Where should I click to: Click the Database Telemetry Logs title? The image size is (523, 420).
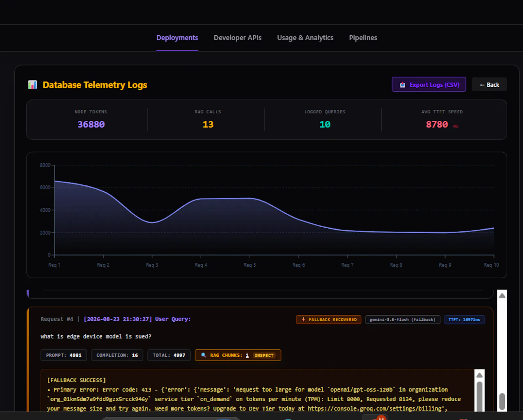point(95,85)
